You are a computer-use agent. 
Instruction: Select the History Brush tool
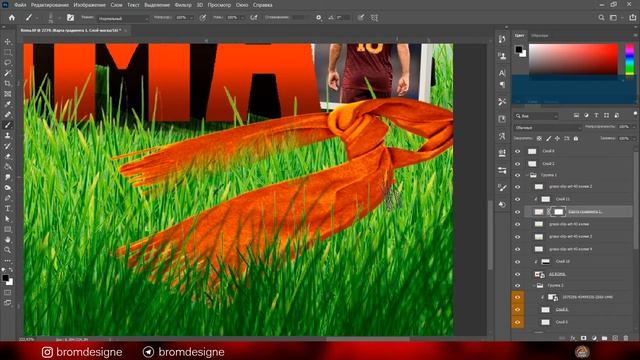(8, 146)
